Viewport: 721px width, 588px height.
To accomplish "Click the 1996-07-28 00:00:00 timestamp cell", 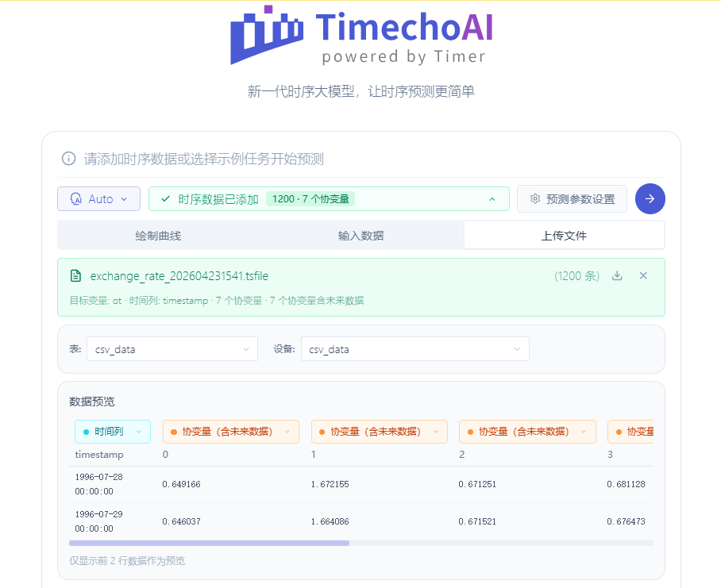I will tap(99, 484).
